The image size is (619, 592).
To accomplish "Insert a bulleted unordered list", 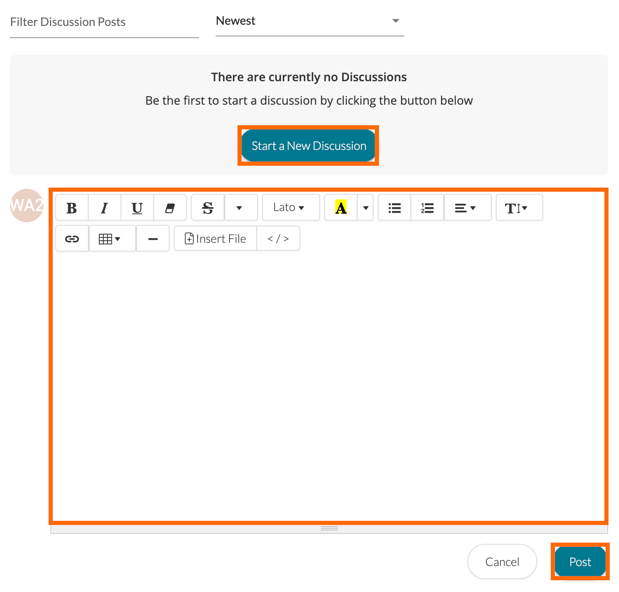I will [395, 208].
